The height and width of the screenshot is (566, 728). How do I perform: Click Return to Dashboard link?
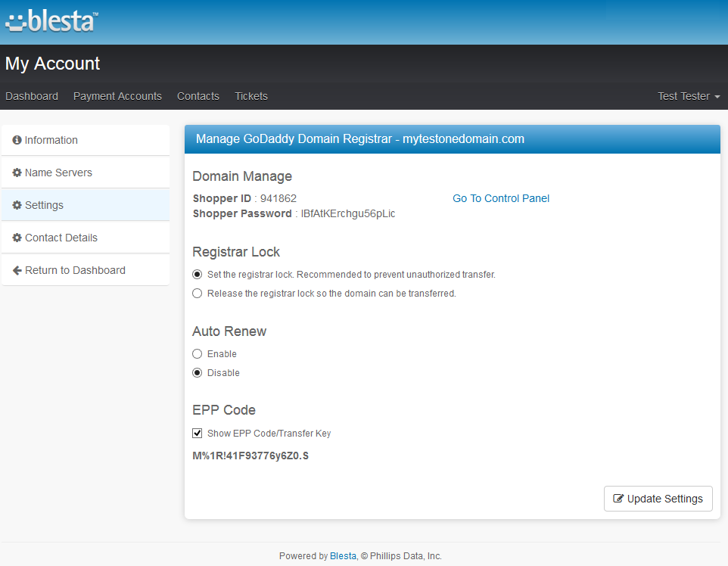pyautogui.click(x=86, y=270)
